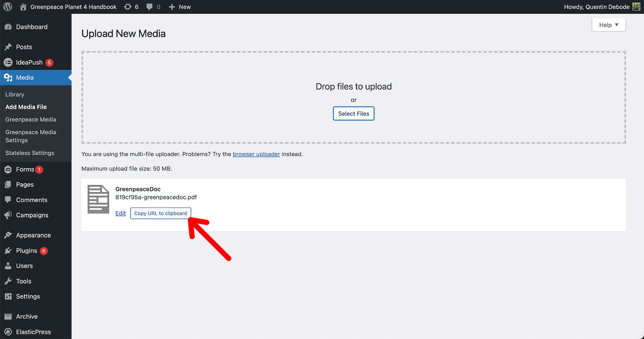Click the Upload New Media heading
Viewport: 644px width, 339px height.
(x=123, y=34)
